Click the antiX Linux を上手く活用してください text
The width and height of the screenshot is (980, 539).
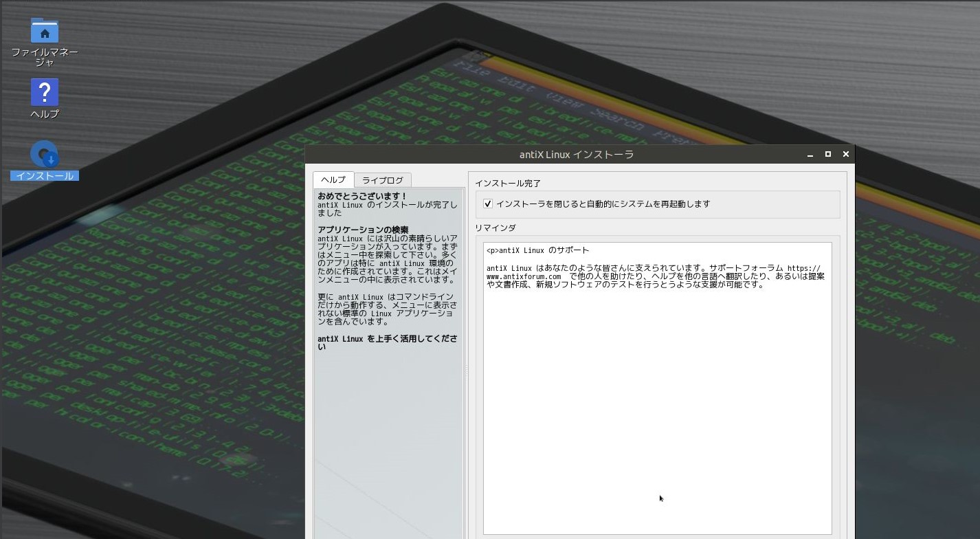tap(387, 343)
